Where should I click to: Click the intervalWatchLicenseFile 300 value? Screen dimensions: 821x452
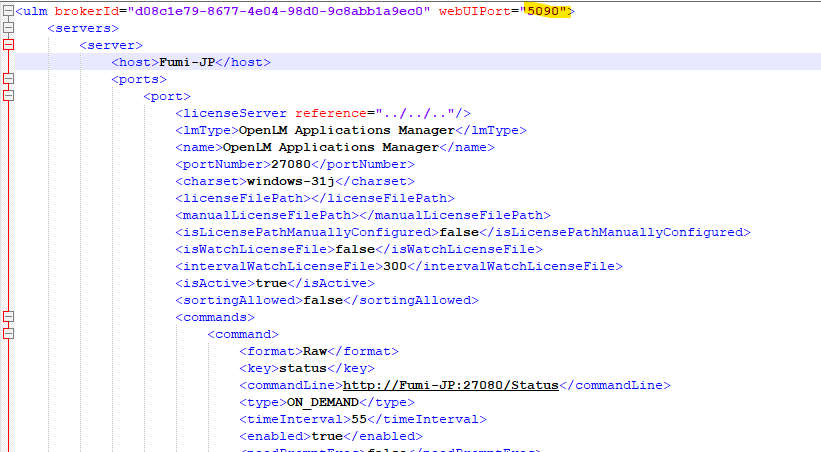(395, 266)
